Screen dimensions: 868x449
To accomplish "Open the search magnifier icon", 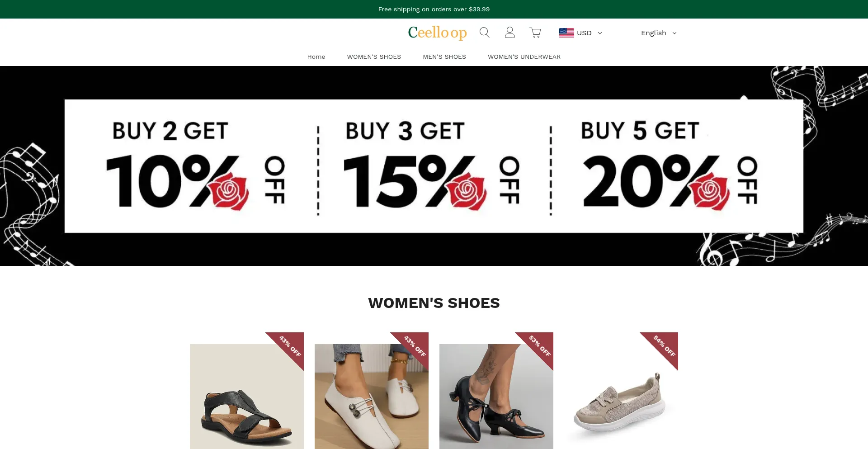I will tap(484, 33).
